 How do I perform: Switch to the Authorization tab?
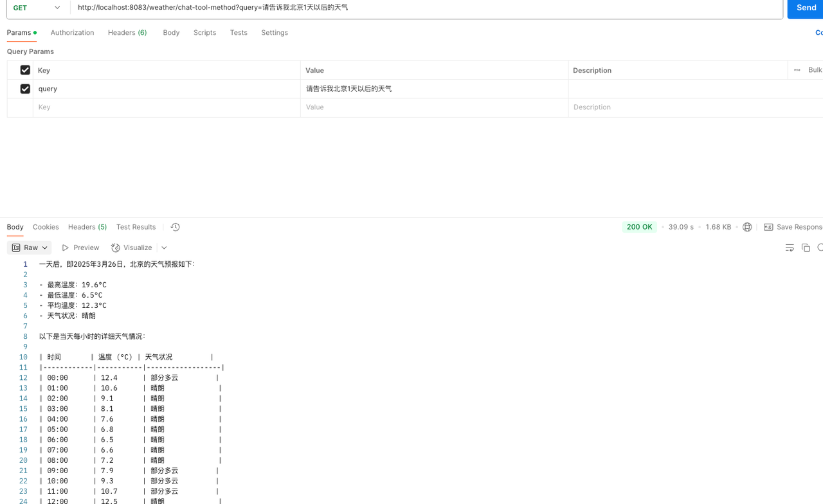(72, 33)
